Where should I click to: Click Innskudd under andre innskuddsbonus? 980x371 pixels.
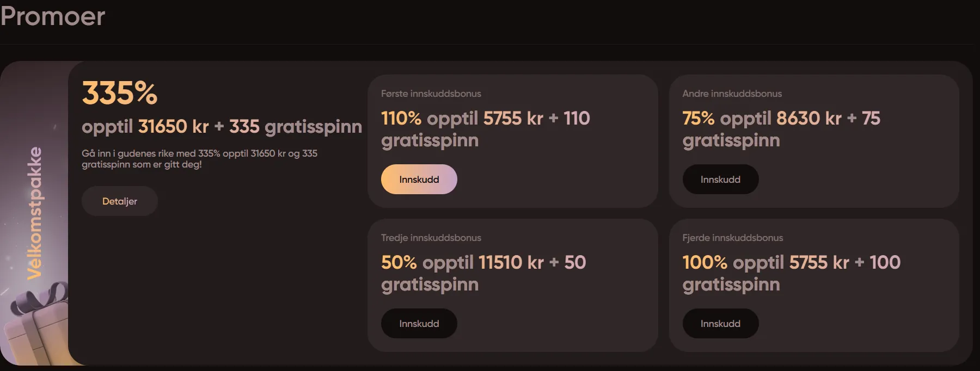(x=720, y=179)
